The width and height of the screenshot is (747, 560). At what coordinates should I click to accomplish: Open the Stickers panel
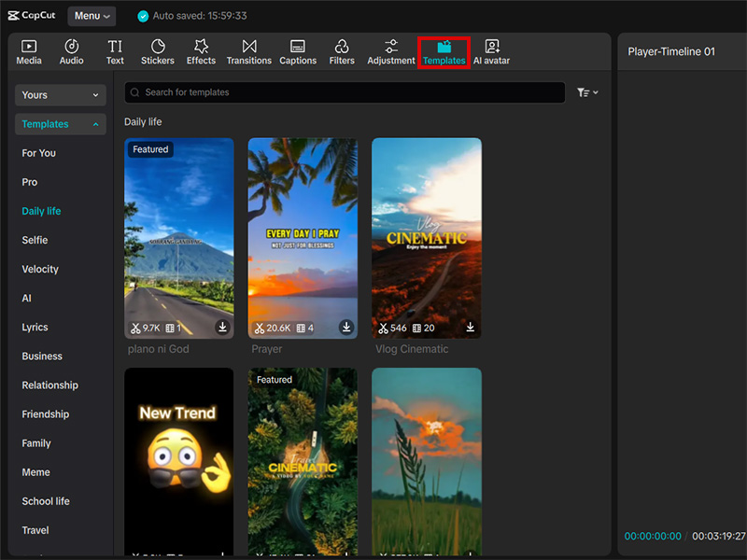158,52
